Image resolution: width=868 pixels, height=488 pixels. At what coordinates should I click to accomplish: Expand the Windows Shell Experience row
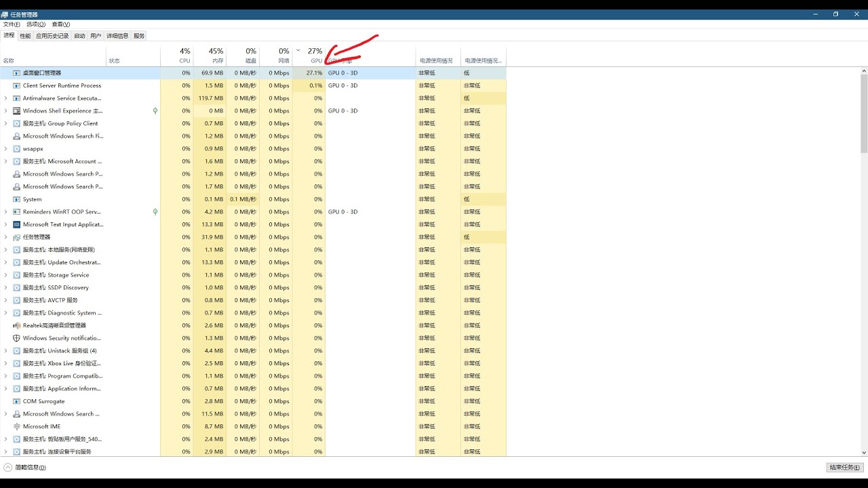5,110
